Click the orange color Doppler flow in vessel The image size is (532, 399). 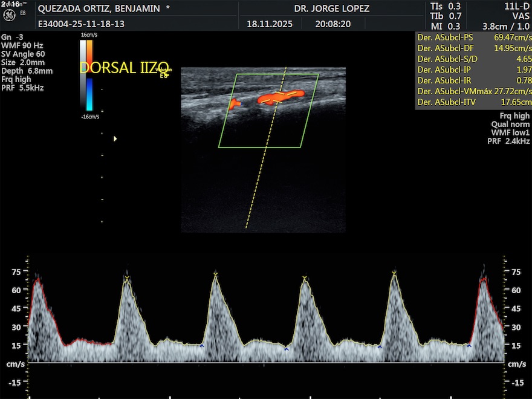pos(280,96)
